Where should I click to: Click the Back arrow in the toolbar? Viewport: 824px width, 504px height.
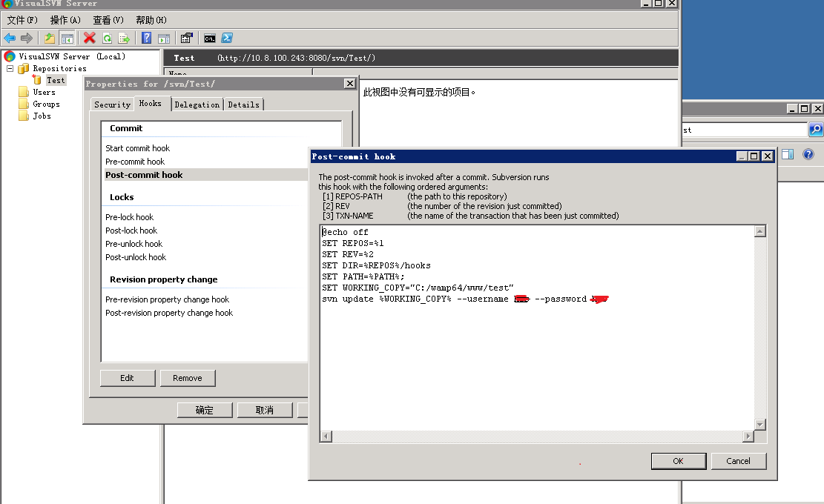point(10,38)
